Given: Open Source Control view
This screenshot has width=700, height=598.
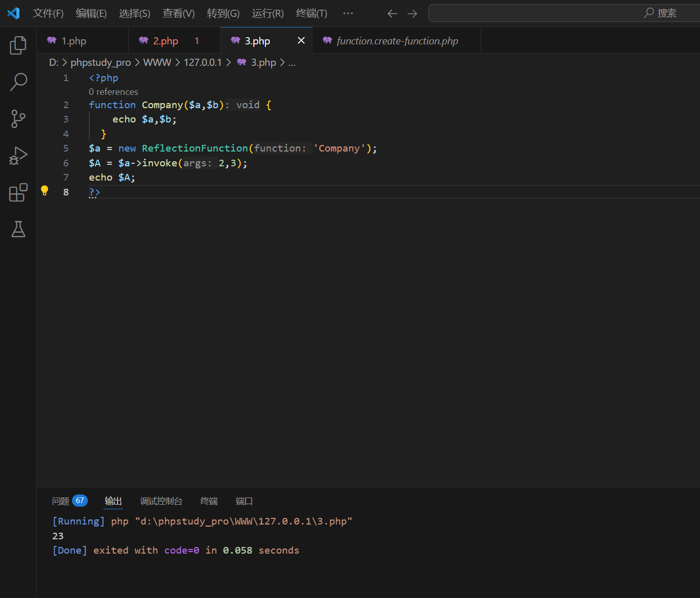Looking at the screenshot, I should coord(18,118).
